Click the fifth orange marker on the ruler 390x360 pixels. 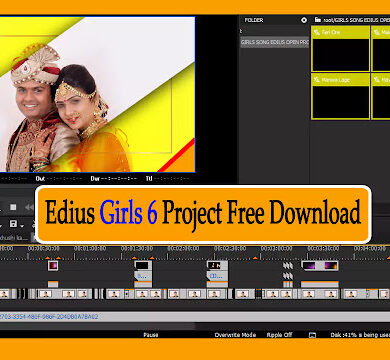coord(255,258)
